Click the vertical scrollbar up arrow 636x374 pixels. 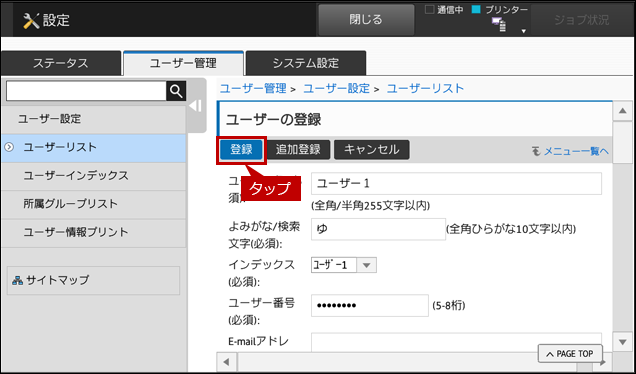tap(623, 111)
